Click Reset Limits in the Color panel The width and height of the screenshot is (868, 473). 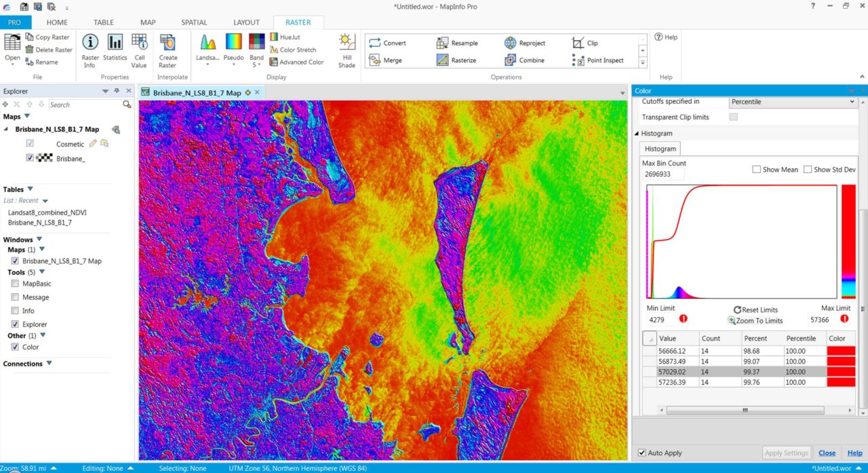[x=756, y=309]
